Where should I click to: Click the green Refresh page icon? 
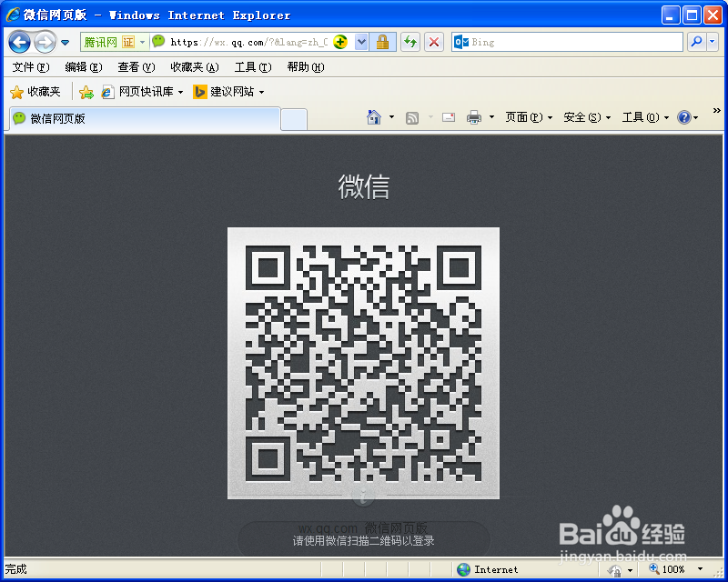(410, 42)
